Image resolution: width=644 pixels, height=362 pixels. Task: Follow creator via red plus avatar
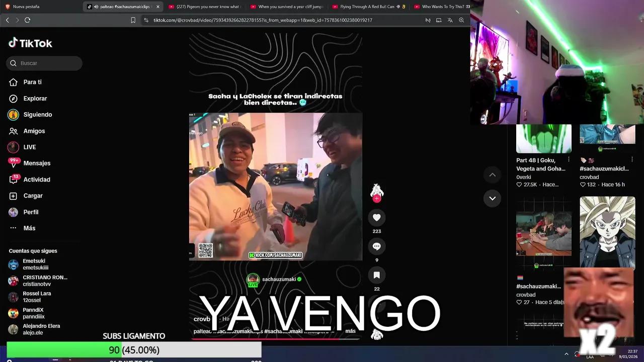coord(376,198)
